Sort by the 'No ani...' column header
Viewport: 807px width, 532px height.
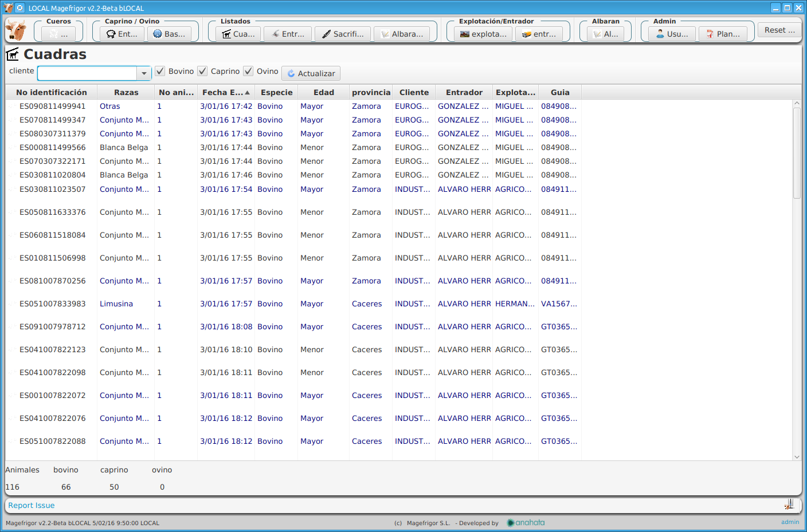[x=176, y=92]
